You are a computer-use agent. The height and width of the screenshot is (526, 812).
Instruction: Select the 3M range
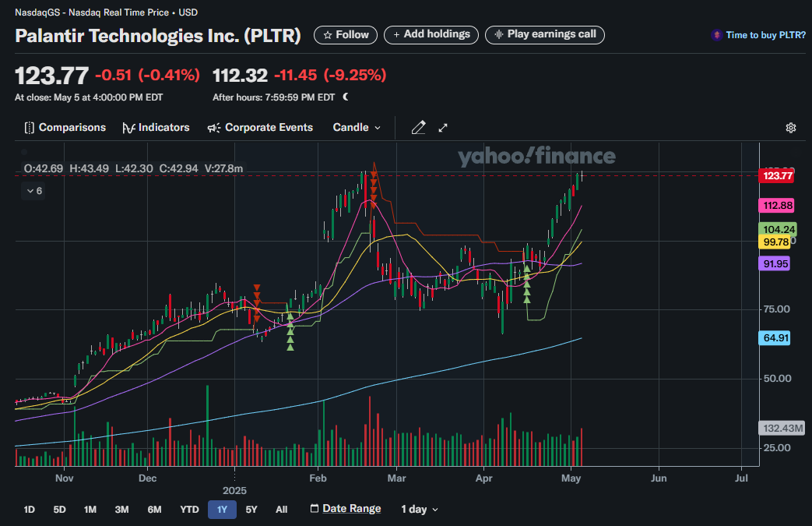[x=121, y=510]
